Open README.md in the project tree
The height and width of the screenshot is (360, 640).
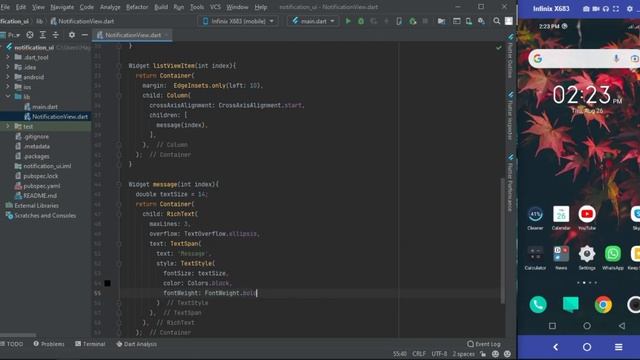coord(40,196)
